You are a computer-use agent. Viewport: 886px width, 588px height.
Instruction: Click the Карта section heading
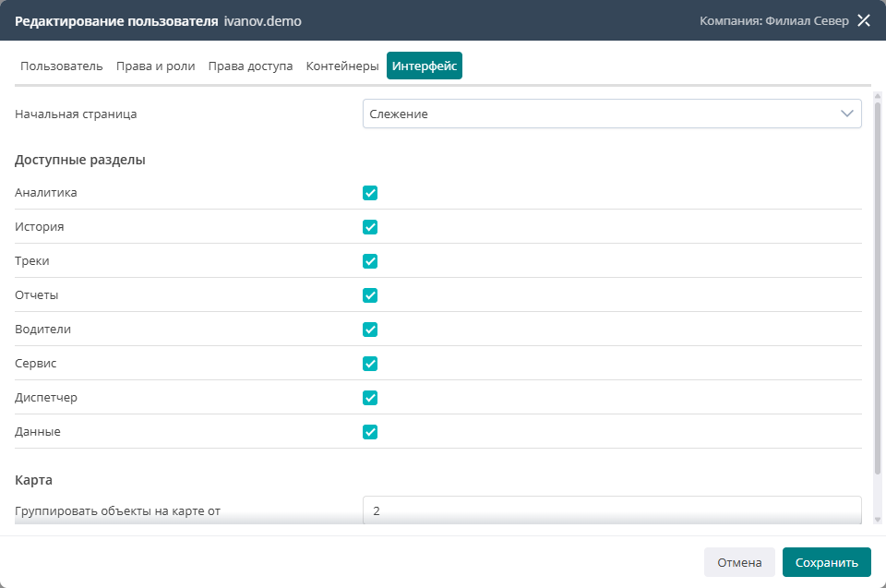tap(33, 480)
